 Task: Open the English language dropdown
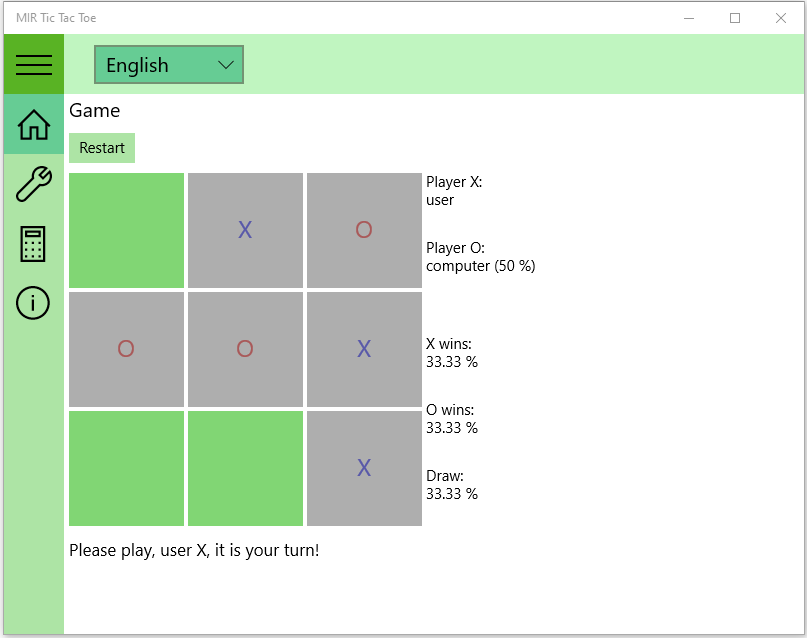(168, 64)
